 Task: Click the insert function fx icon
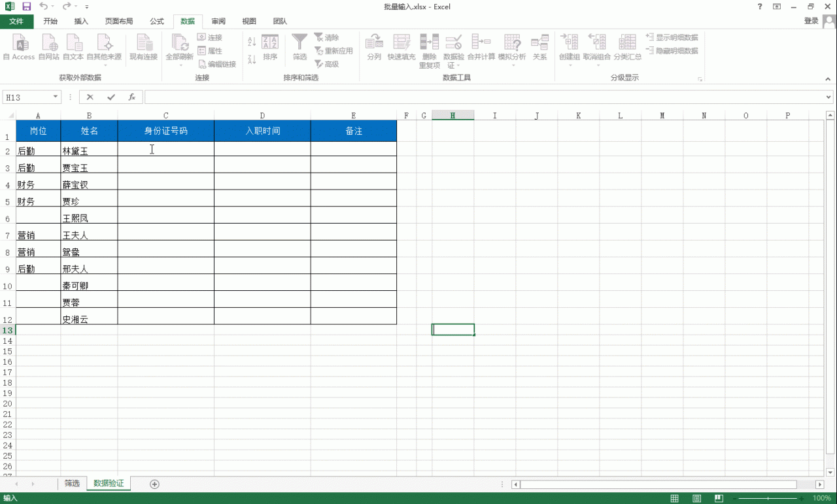[131, 97]
